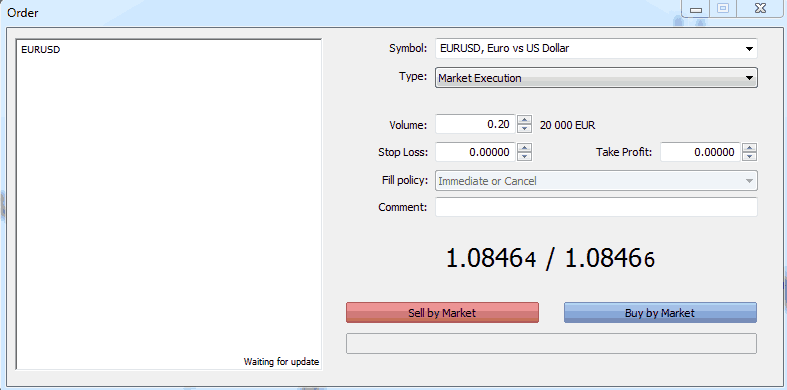Maximize the Order window

click(723, 9)
